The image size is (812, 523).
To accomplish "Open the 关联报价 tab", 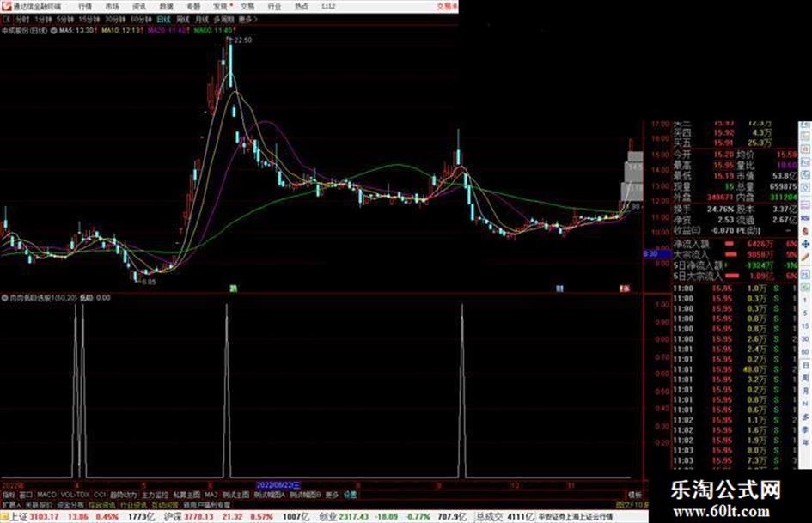I will (x=39, y=504).
